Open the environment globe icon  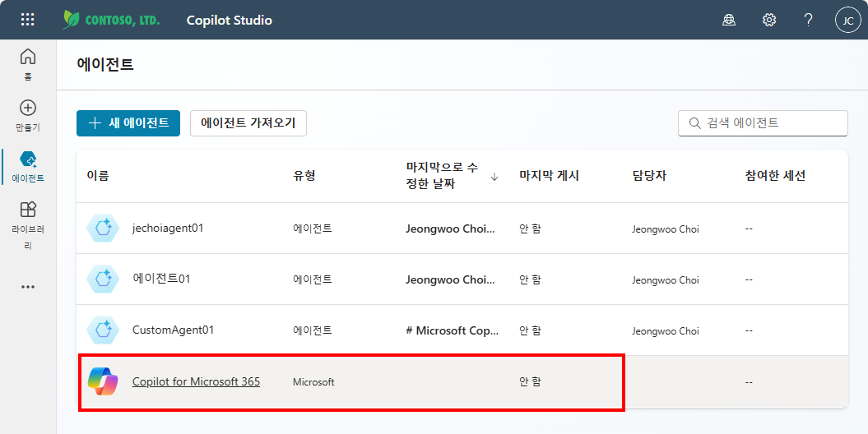pos(729,21)
